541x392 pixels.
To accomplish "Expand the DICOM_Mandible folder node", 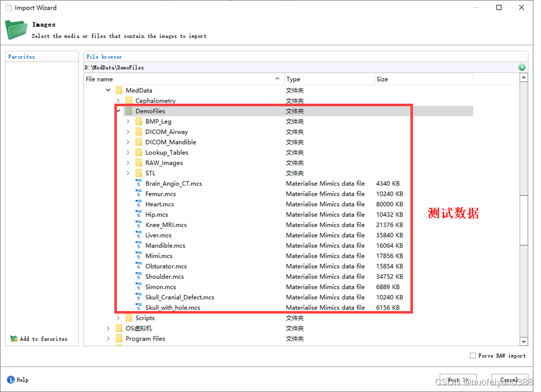I will 128,142.
